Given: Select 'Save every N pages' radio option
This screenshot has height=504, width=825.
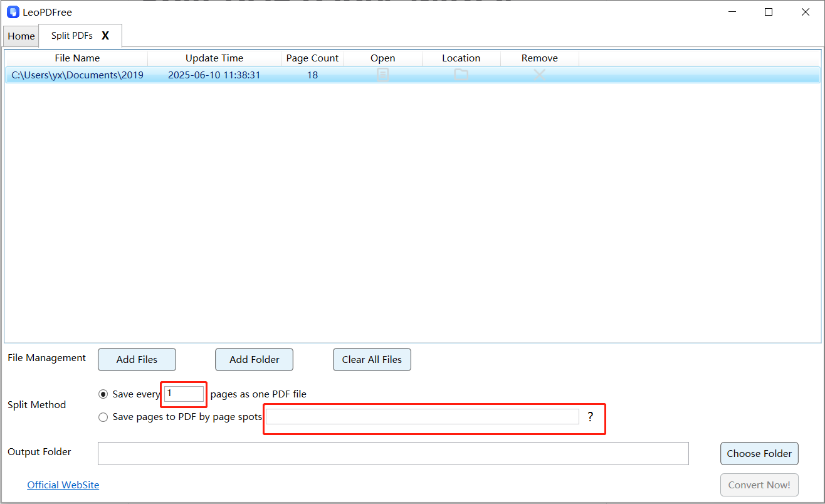Looking at the screenshot, I should [103, 394].
